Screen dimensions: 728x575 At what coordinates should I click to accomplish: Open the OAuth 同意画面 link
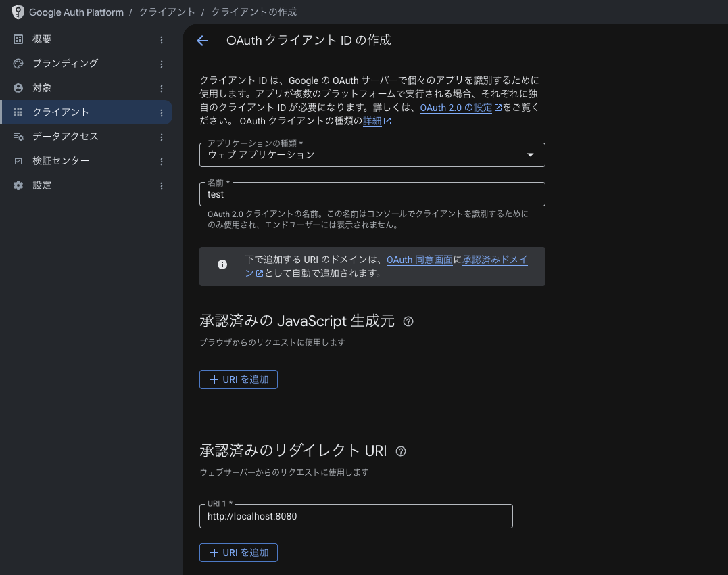pos(420,260)
